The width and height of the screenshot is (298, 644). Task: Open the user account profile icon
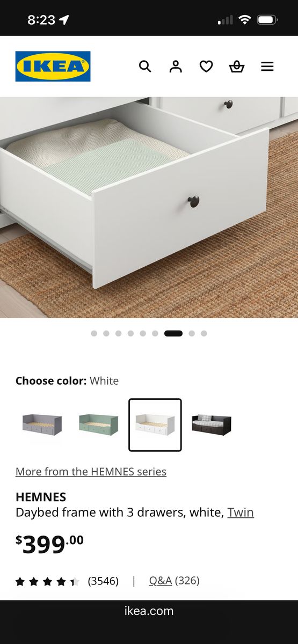[176, 67]
